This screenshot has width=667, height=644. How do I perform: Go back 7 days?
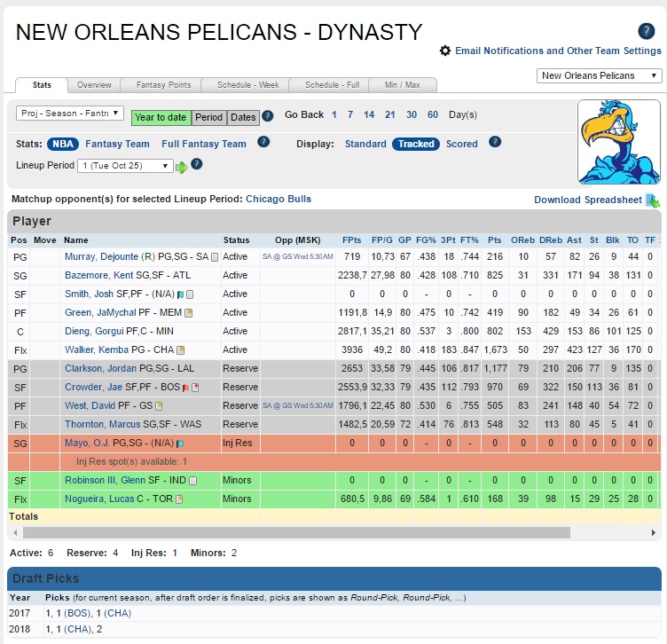(x=350, y=114)
